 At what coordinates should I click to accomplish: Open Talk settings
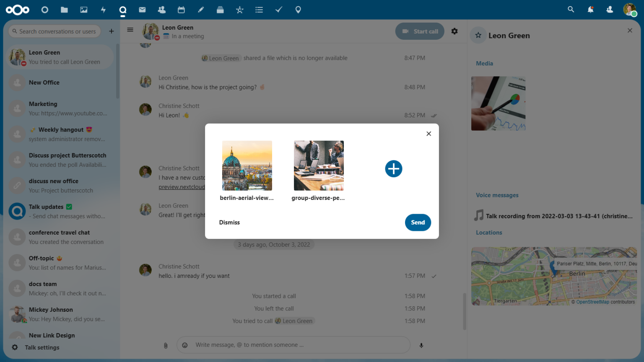click(x=38, y=347)
